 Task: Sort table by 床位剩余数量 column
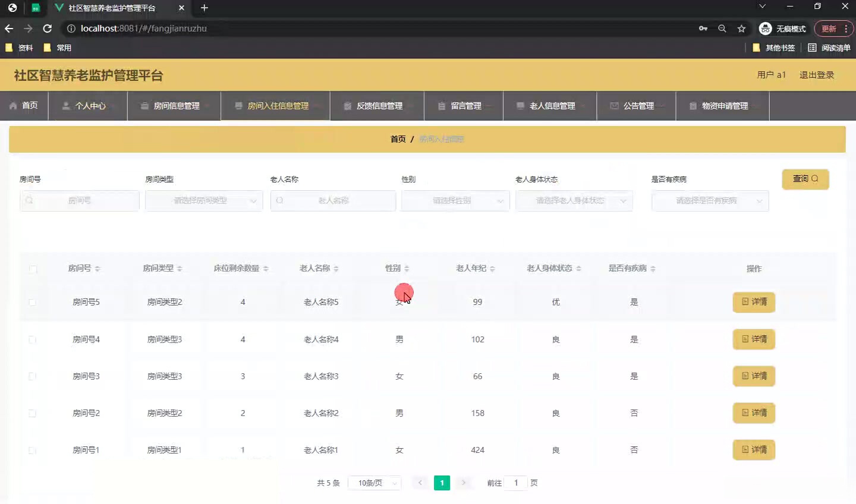click(x=266, y=269)
